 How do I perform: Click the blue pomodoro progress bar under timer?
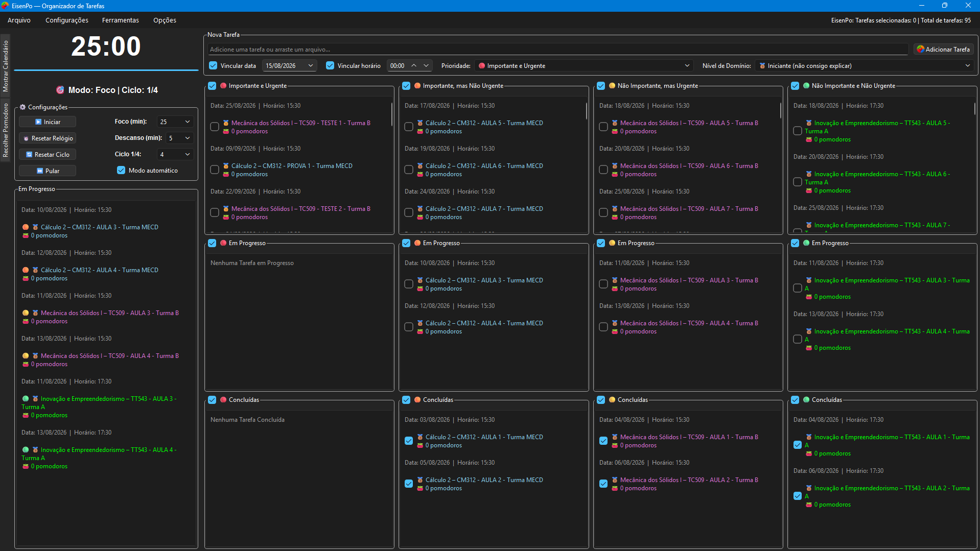tap(106, 70)
